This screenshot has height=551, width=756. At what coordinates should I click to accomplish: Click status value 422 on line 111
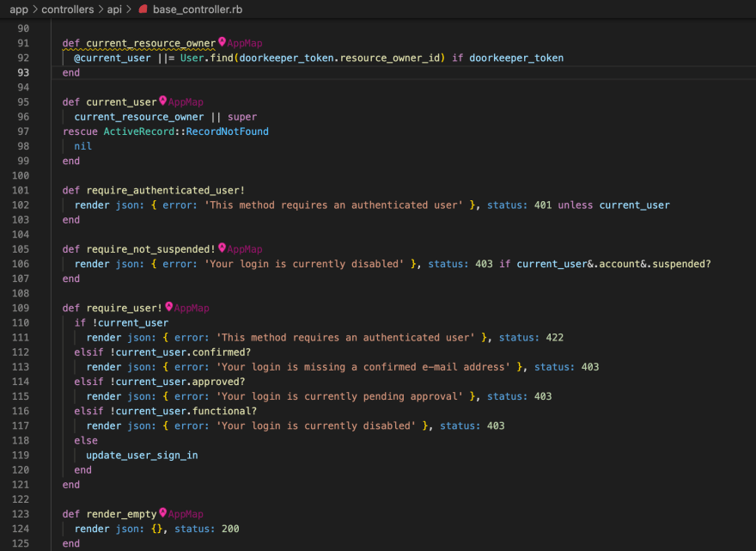coord(554,338)
